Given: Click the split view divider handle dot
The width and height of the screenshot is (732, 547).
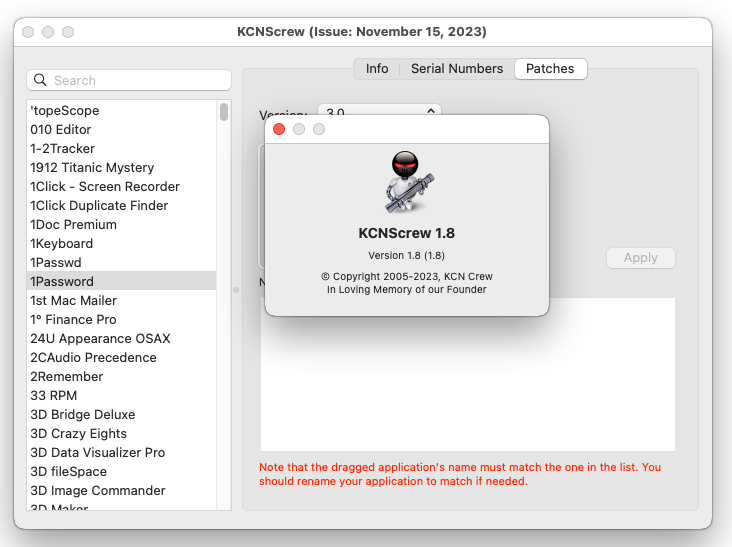Looking at the screenshot, I should [x=236, y=290].
